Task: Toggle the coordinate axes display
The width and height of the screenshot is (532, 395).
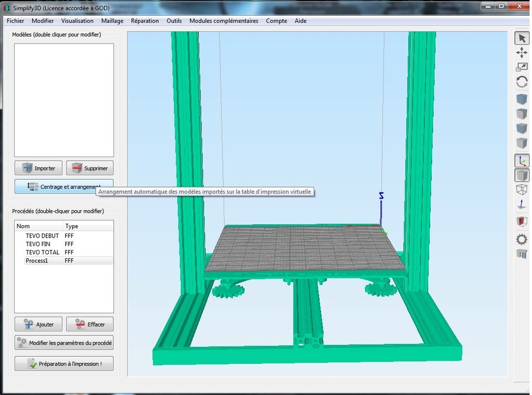Action: coord(522,160)
